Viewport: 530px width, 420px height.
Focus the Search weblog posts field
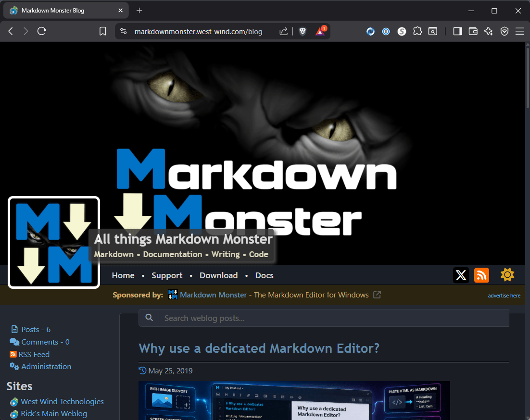(x=334, y=318)
